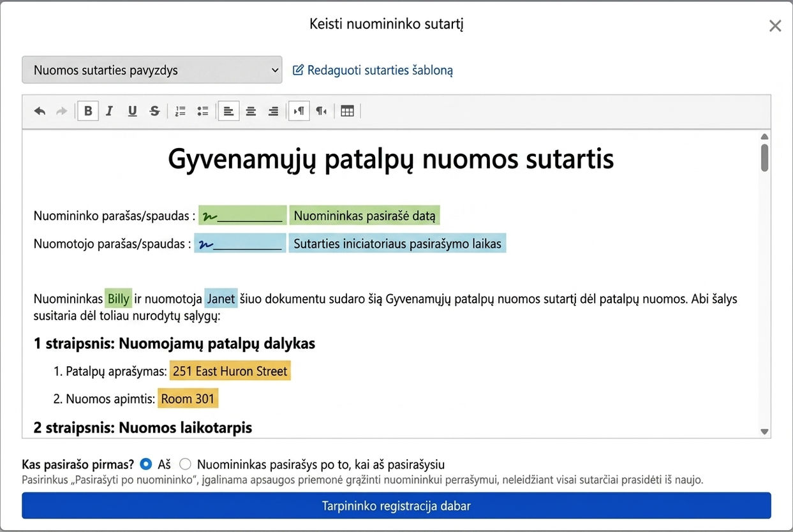This screenshot has height=532, width=793.
Task: Click the Nuomininkas pasirašė datą field
Action: pos(365,216)
